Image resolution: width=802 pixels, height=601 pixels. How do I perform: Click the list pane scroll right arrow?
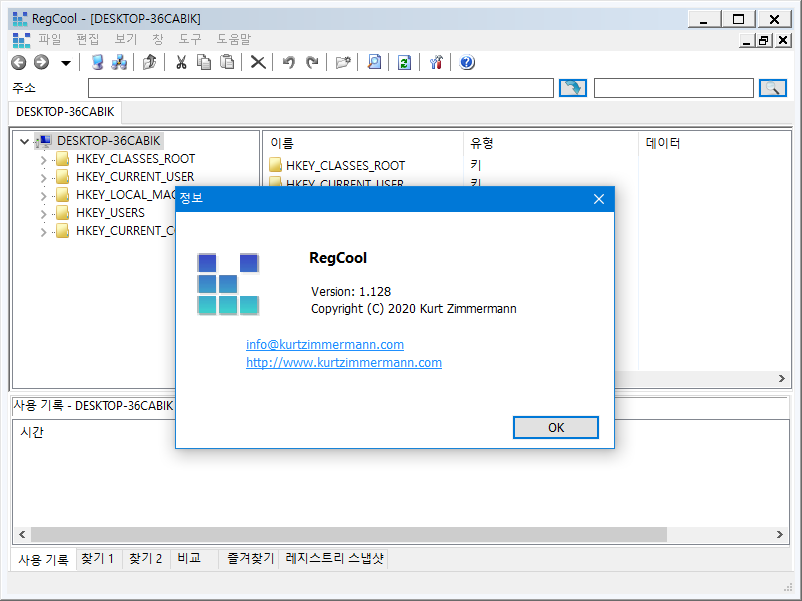point(782,379)
